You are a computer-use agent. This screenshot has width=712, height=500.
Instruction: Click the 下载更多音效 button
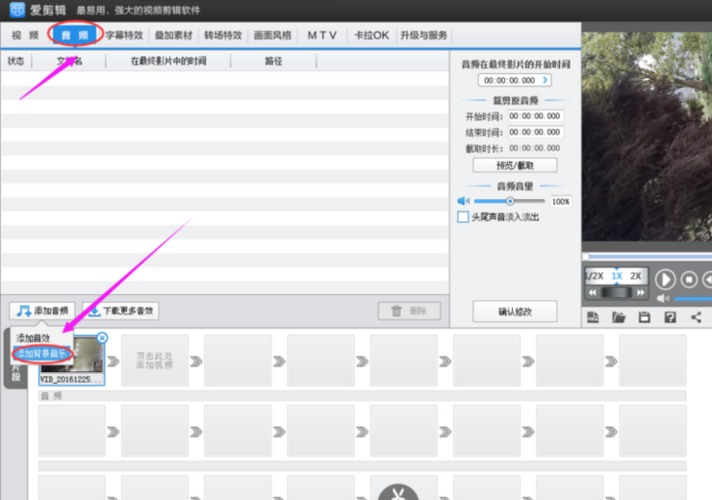(x=121, y=311)
